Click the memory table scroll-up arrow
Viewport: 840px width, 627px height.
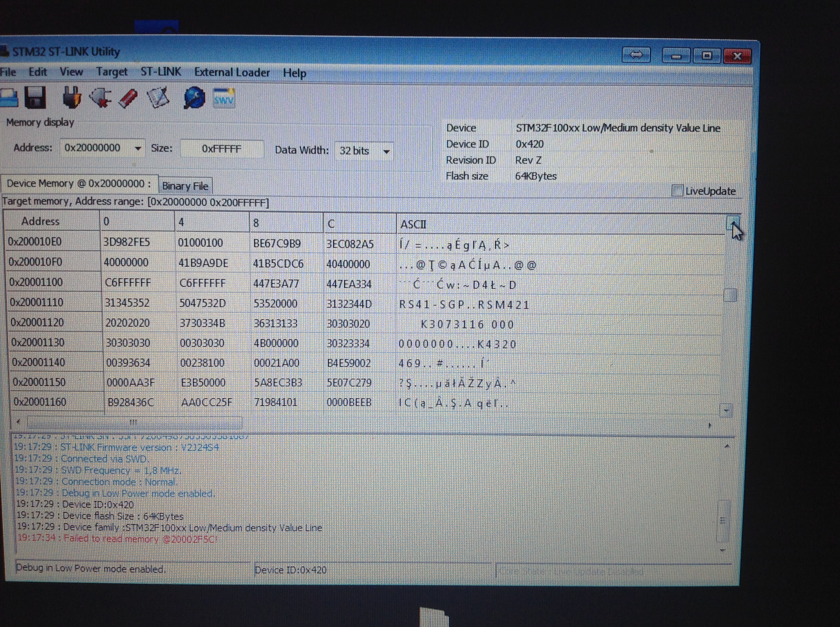pyautogui.click(x=732, y=223)
